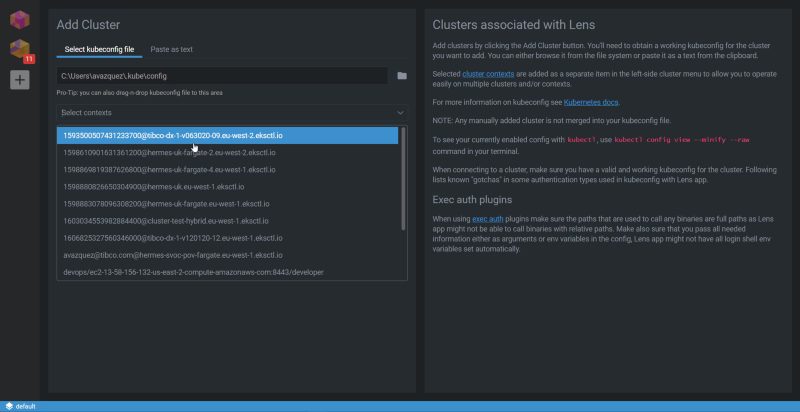
Task: Expand the Select contexts dropdown chevron
Action: (x=401, y=113)
